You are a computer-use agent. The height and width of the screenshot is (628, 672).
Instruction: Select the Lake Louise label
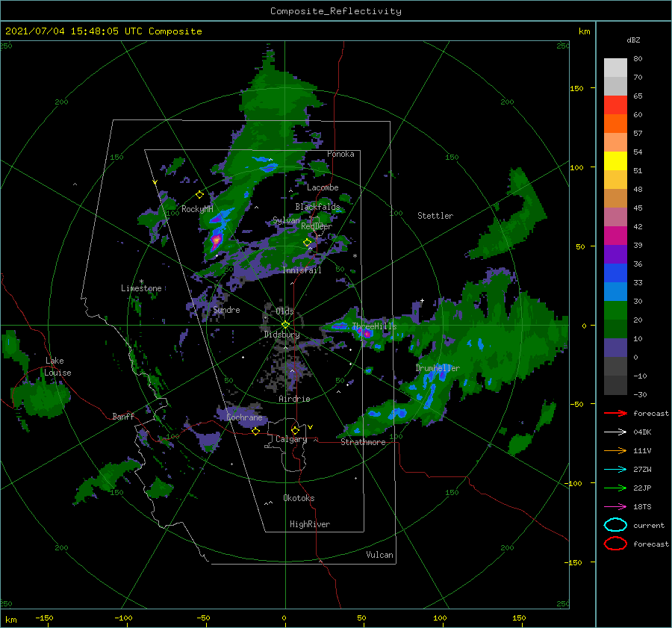57,367
